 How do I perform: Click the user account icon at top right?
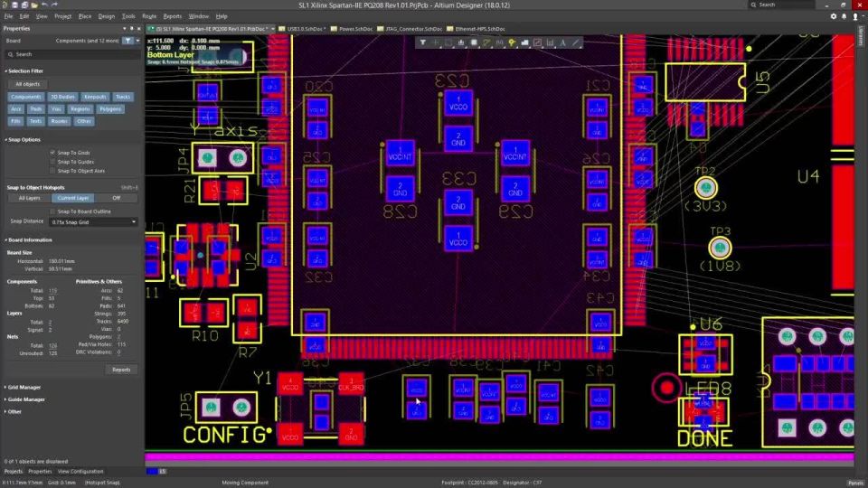point(855,16)
